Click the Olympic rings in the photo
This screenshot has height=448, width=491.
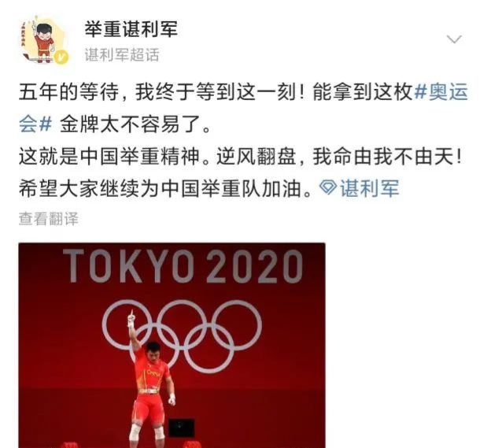(182, 336)
